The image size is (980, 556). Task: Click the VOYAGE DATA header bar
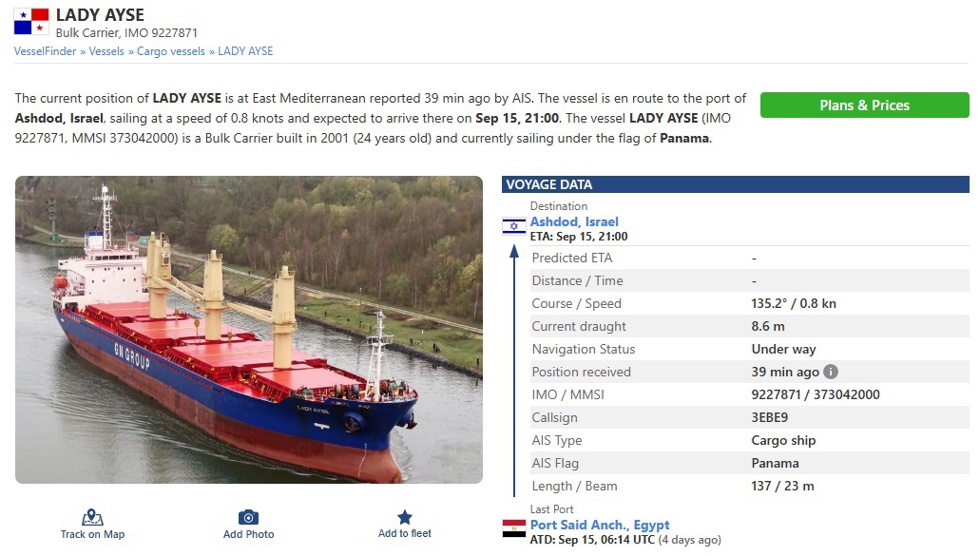click(735, 184)
